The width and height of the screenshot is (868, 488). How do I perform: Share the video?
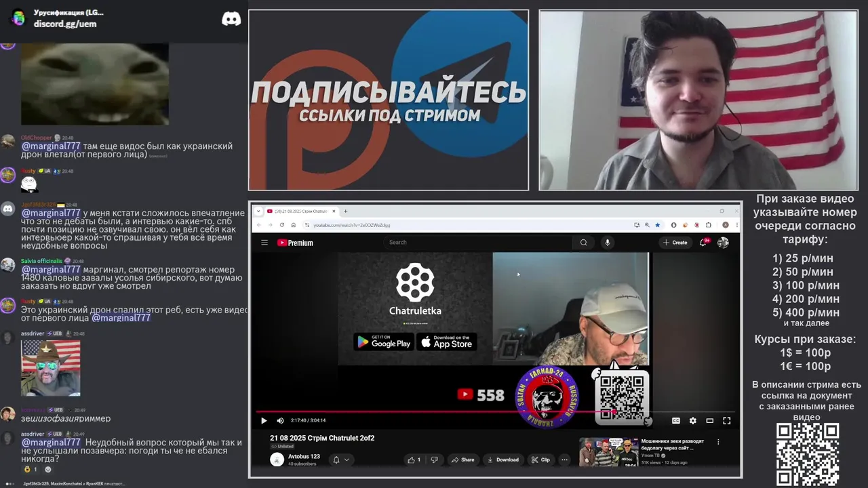[462, 460]
